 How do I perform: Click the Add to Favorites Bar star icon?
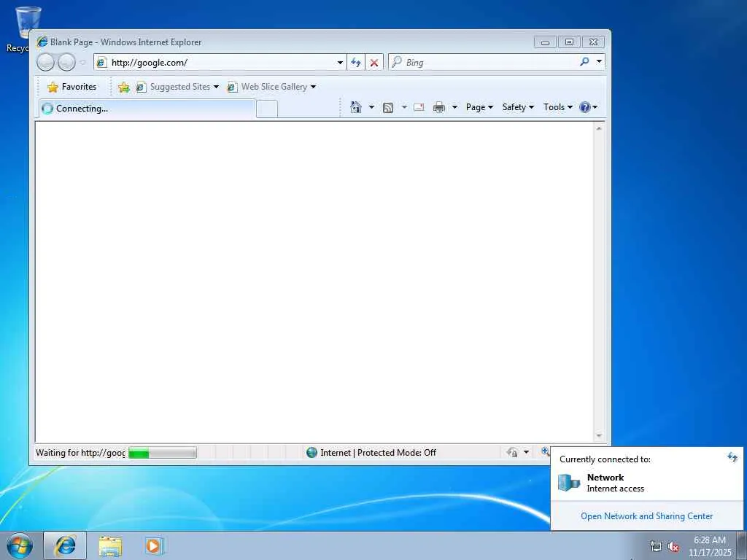[x=124, y=87]
